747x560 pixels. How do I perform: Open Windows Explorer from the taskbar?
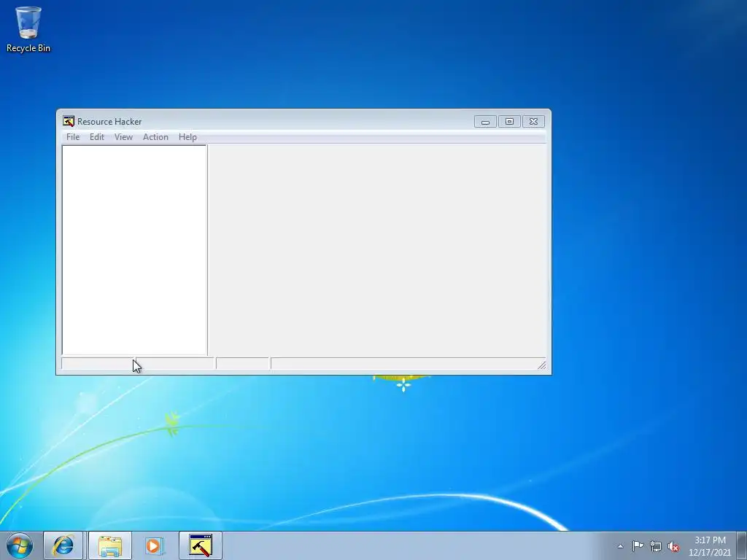110,545
